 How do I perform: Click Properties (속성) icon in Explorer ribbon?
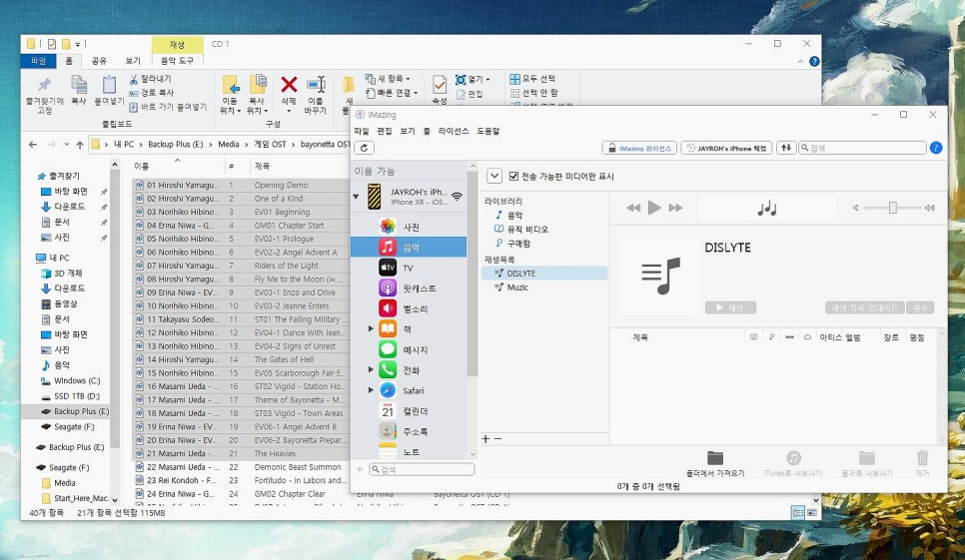pos(439,89)
